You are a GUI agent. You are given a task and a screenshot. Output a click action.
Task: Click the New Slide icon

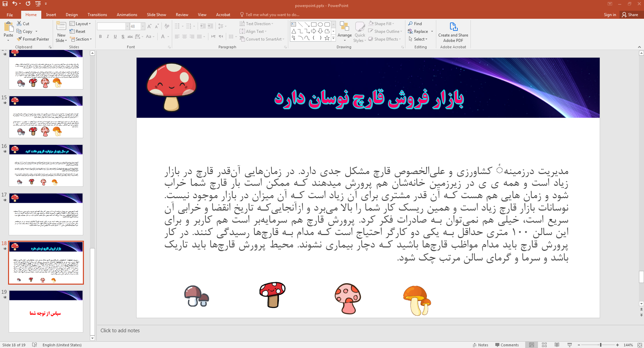(x=61, y=26)
